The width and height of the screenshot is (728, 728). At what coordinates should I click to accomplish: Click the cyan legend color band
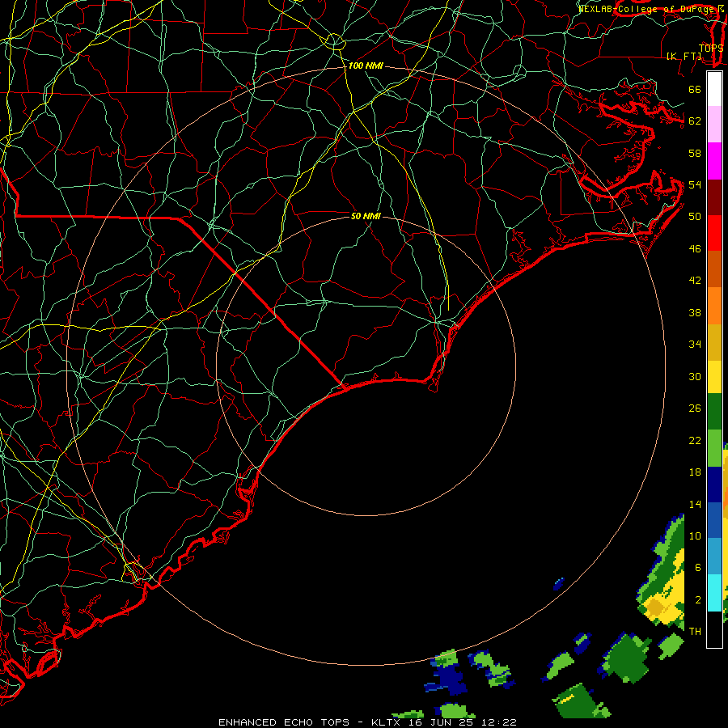(x=714, y=593)
